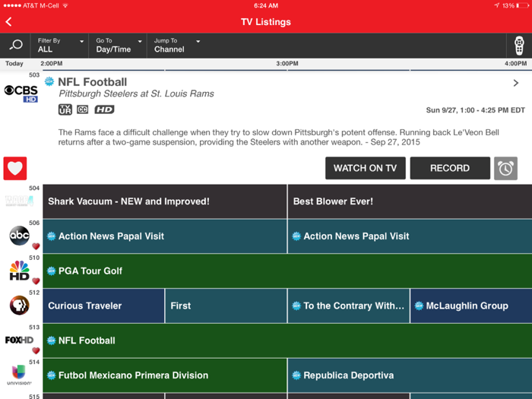This screenshot has height=399, width=532.
Task: Toggle favorite heart on FOX HD channel
Action: pyautogui.click(x=36, y=351)
